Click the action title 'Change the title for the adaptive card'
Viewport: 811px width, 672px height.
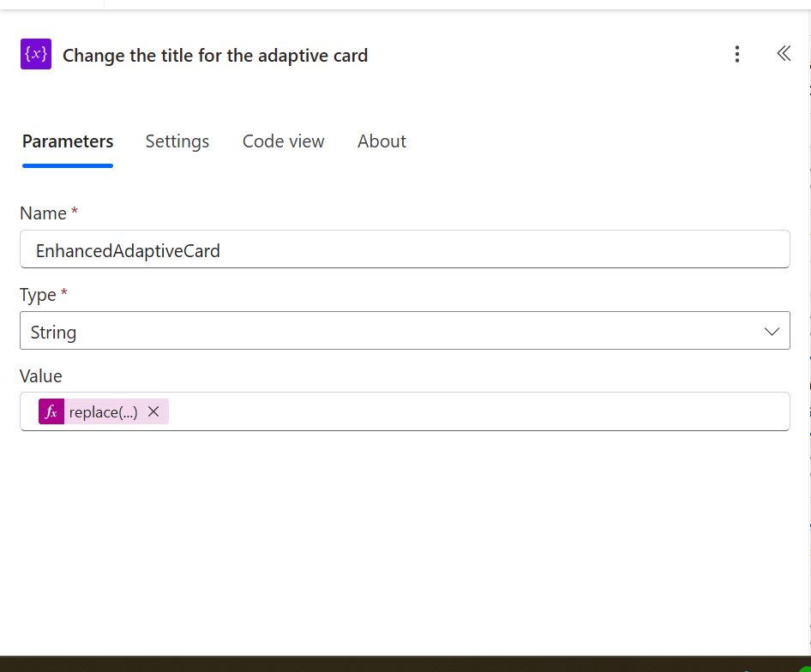click(x=215, y=56)
